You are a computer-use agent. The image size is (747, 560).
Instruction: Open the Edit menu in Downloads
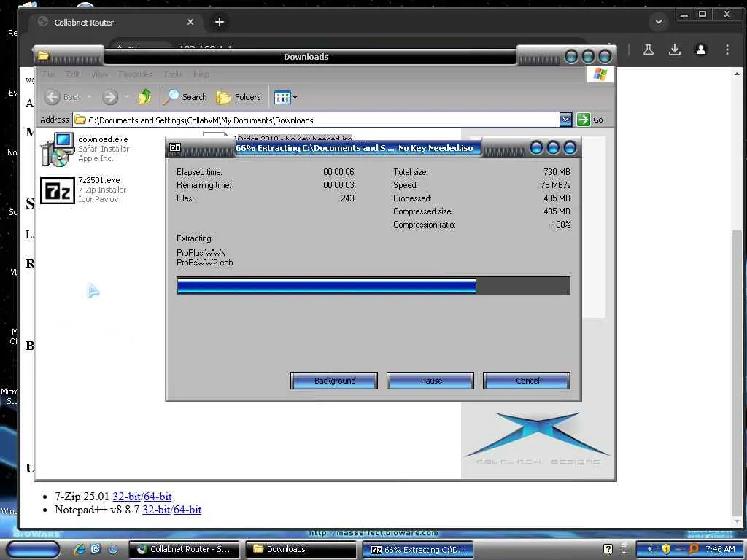73,74
